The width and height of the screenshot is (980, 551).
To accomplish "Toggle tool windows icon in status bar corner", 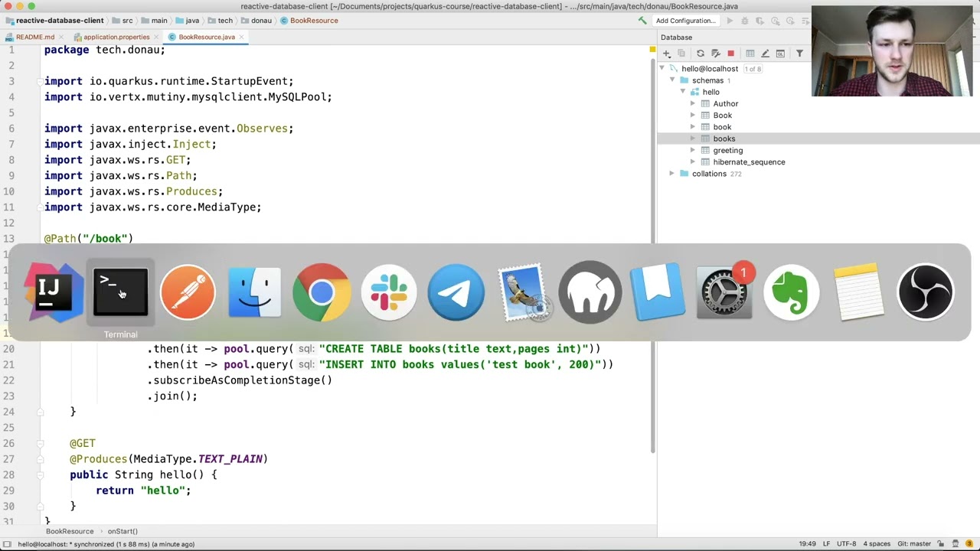I will [x=7, y=544].
